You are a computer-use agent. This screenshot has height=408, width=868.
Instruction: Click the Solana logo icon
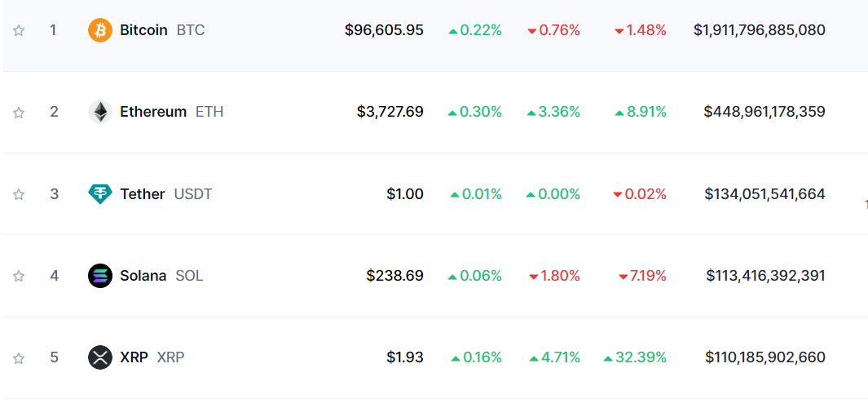(100, 276)
